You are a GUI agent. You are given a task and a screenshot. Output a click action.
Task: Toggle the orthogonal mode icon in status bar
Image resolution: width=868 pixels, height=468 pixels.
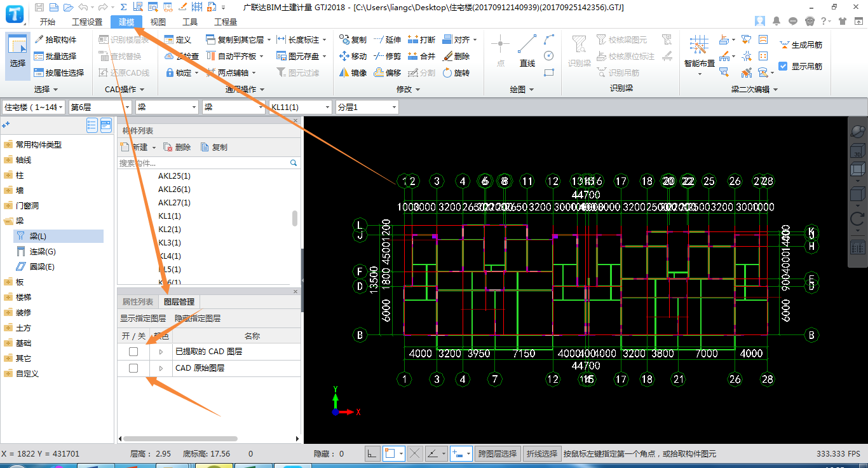pos(373,453)
